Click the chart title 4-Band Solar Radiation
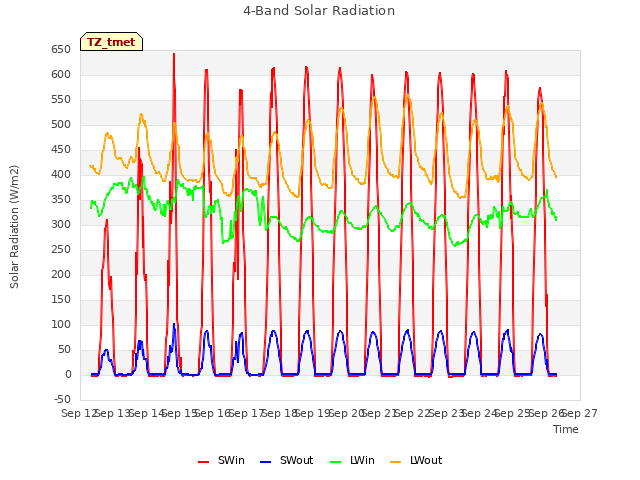Image resolution: width=640 pixels, height=480 pixels. [x=319, y=11]
